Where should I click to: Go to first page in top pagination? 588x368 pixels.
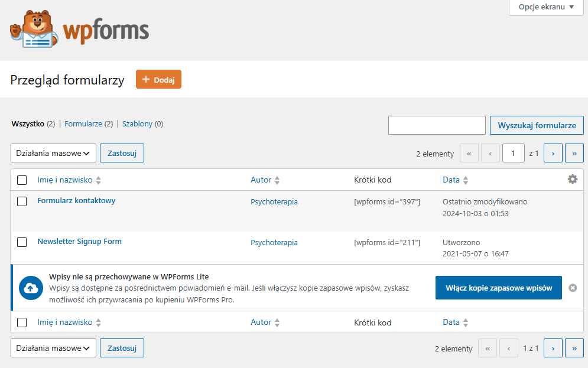(469, 153)
